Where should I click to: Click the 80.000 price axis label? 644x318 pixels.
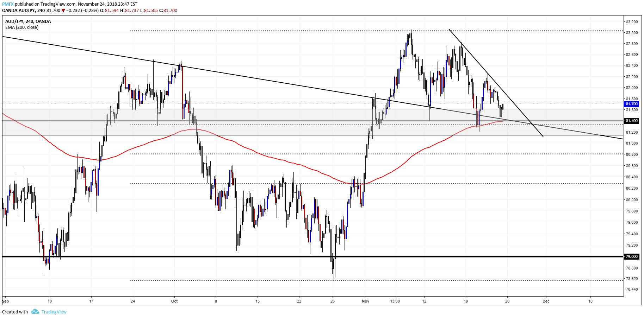632,200
